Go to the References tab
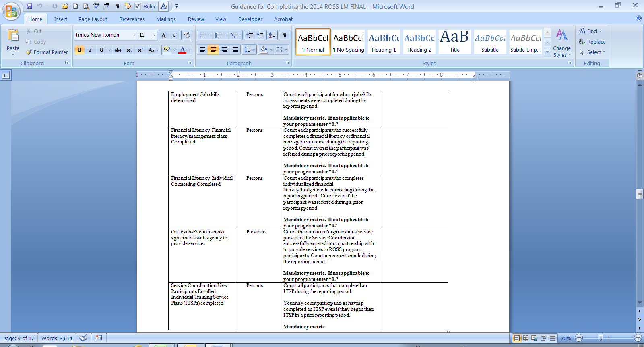This screenshot has width=644, height=347. 132,19
